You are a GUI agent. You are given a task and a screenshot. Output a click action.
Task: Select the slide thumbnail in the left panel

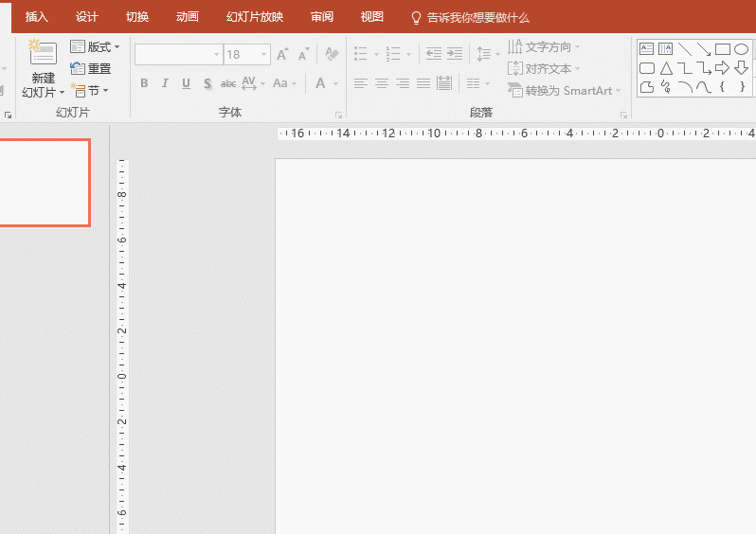coord(44,183)
